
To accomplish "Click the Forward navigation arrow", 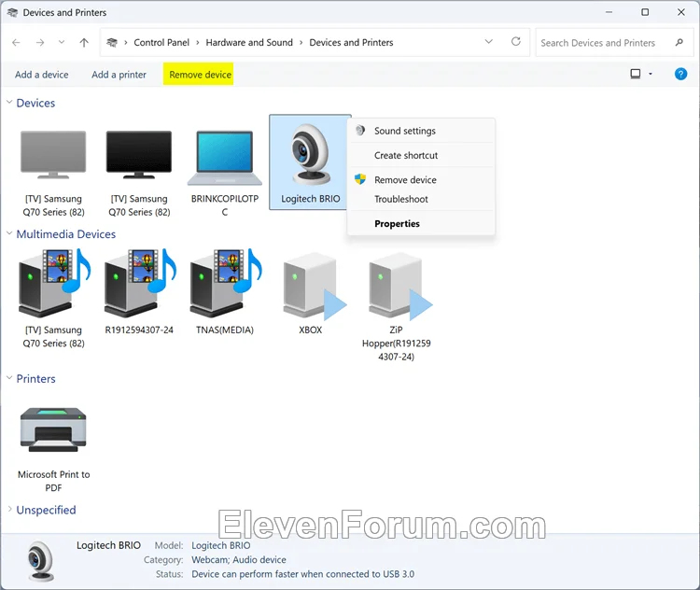I will click(x=40, y=42).
